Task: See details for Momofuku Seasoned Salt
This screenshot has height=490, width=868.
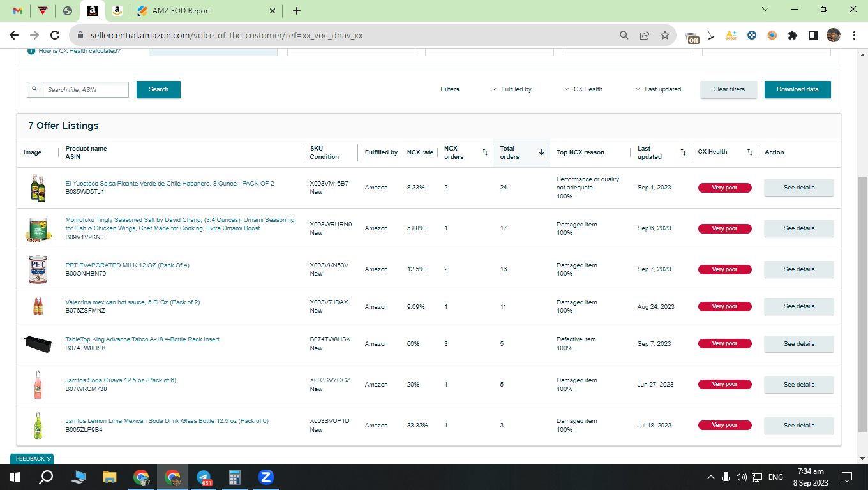Action: pyautogui.click(x=799, y=228)
